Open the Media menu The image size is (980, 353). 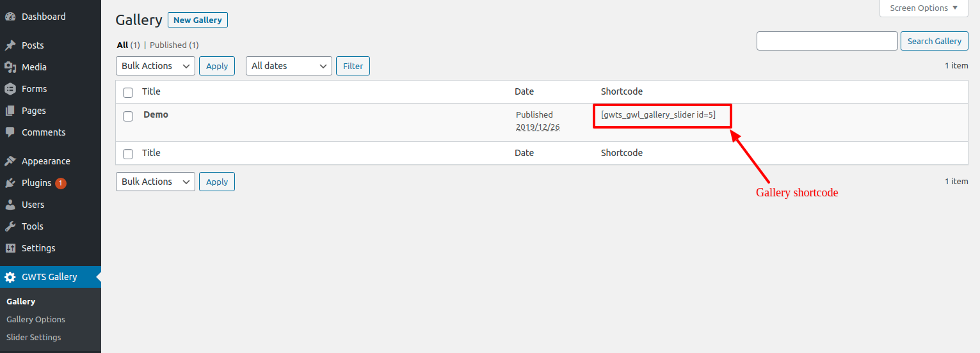(51, 67)
